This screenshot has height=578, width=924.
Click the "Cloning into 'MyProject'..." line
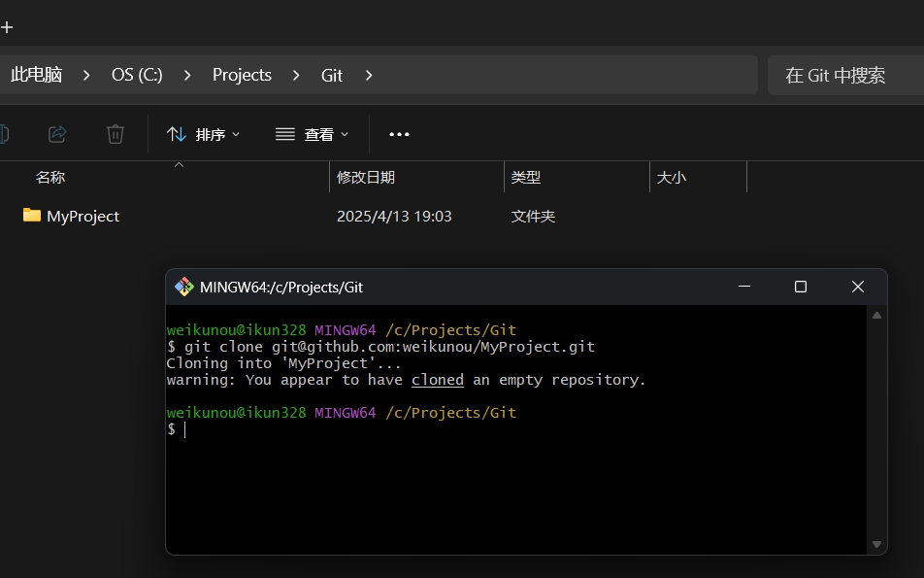click(284, 363)
